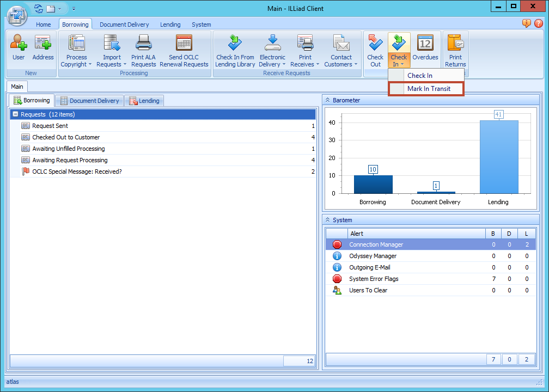Select the Check Out icon
Image resolution: width=549 pixels, height=392 pixels.
375,50
